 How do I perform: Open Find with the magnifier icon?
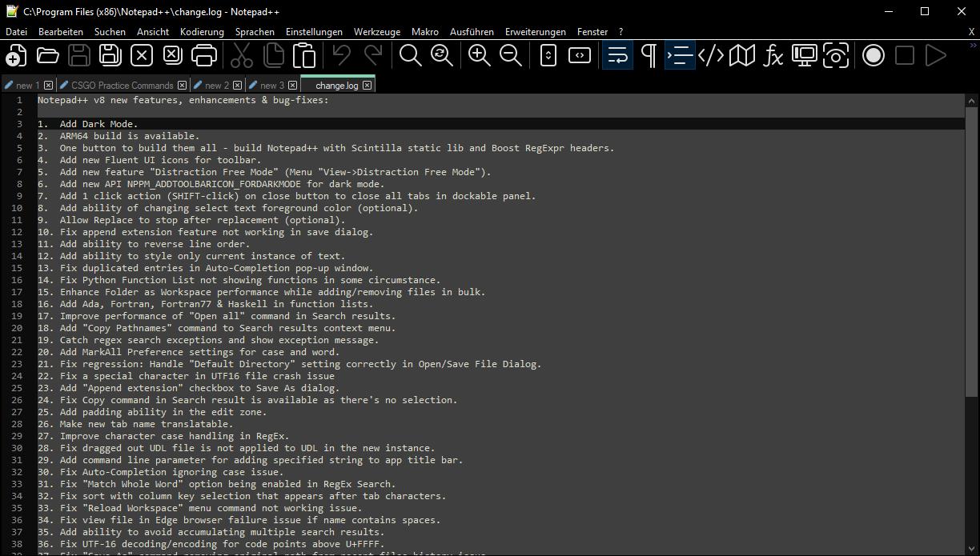tap(411, 55)
